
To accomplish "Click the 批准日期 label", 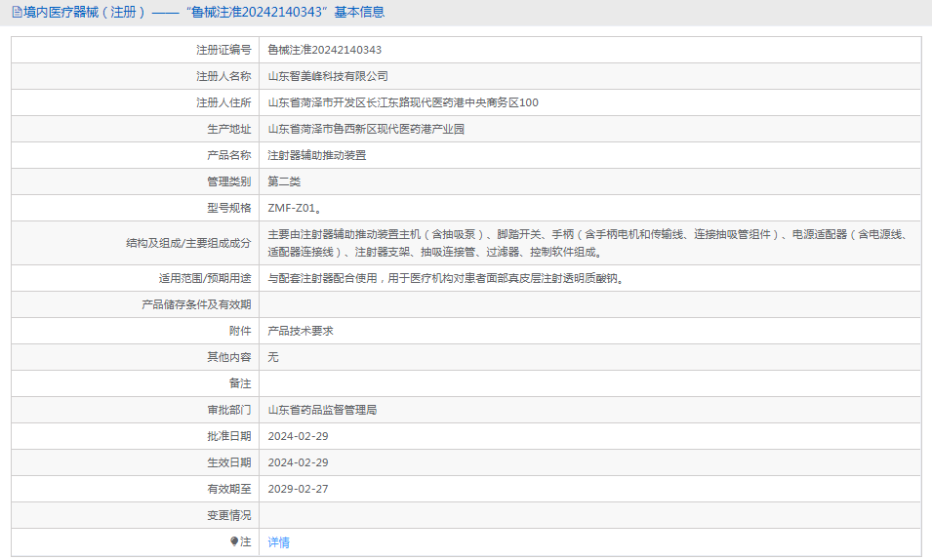I will tap(228, 436).
